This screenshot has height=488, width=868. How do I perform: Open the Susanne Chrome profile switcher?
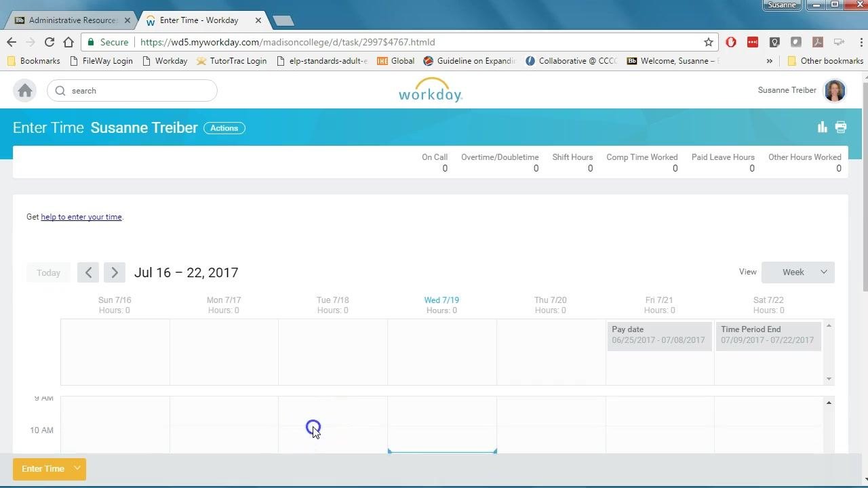[782, 5]
